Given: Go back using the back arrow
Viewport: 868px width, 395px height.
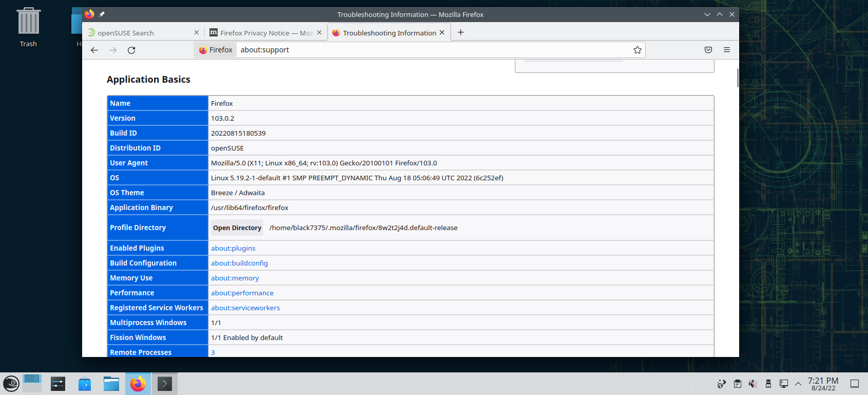Looking at the screenshot, I should point(94,50).
